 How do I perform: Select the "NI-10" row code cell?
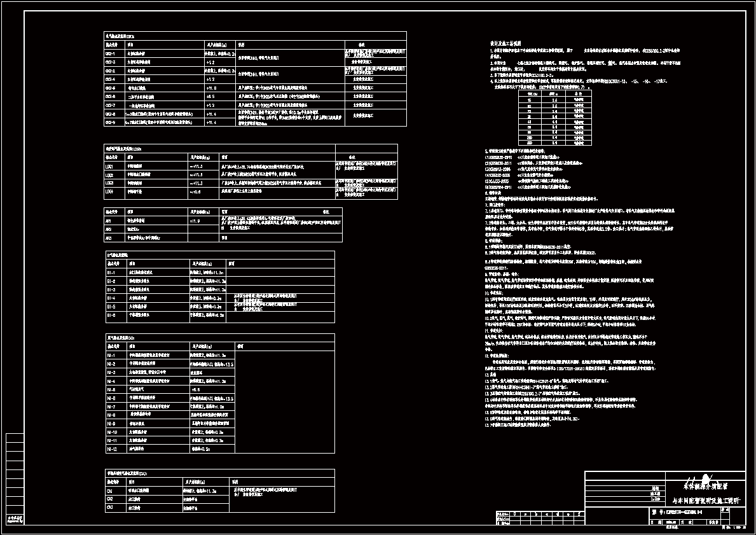click(116, 432)
